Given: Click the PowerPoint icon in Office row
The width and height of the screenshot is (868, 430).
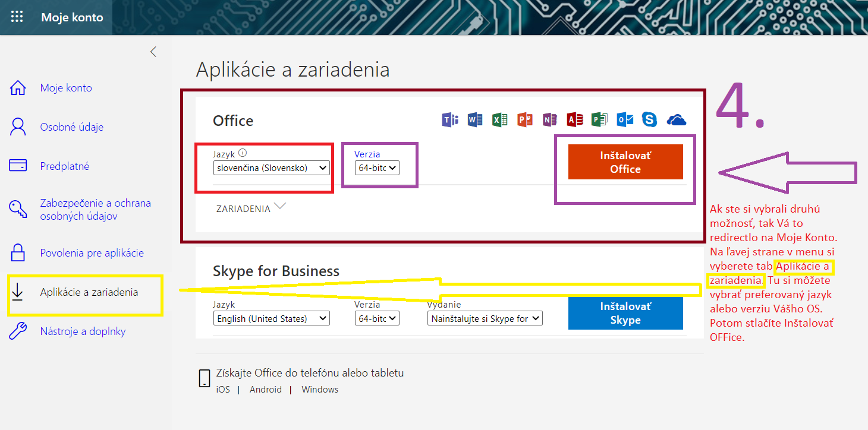Looking at the screenshot, I should pos(524,120).
